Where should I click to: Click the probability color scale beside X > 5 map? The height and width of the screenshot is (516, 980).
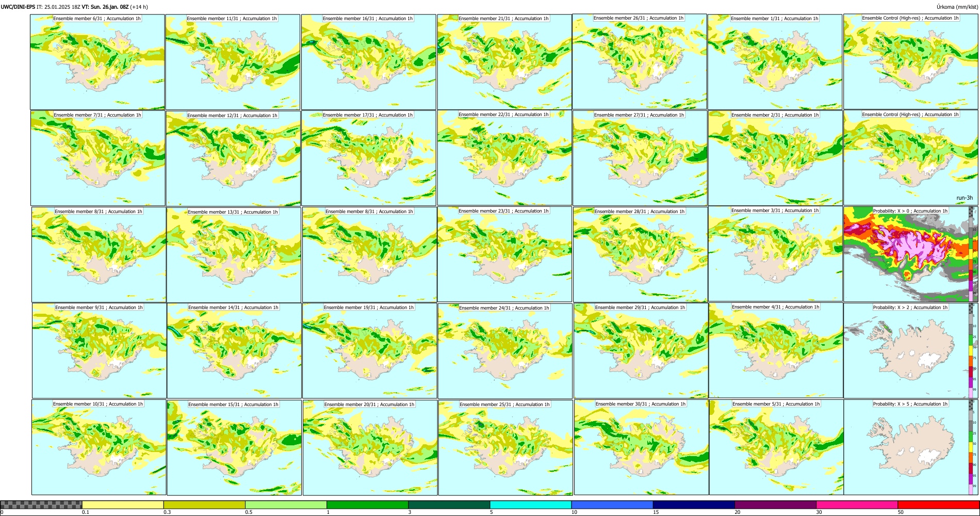[x=971, y=447]
